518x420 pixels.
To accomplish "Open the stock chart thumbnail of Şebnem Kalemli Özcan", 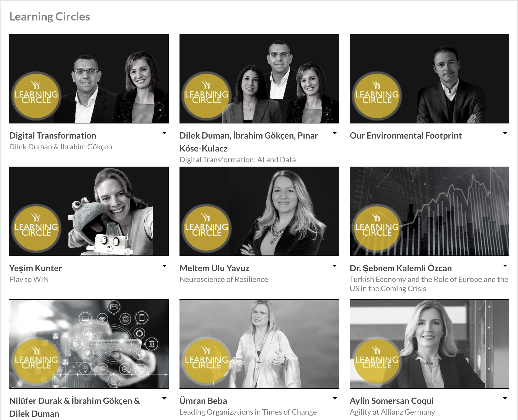I will pos(430,211).
